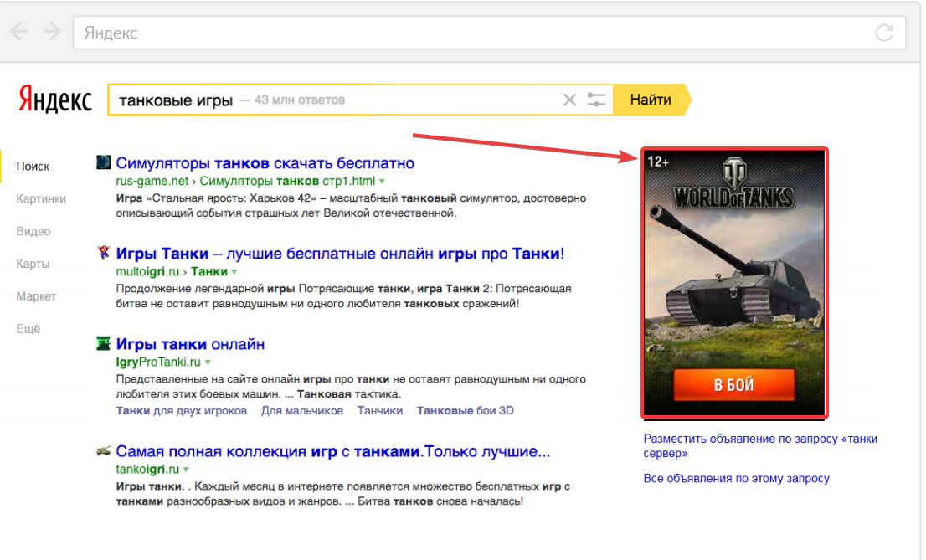Click Разместить объявление по запросу link
This screenshot has height=560, width=926.
[x=760, y=446]
